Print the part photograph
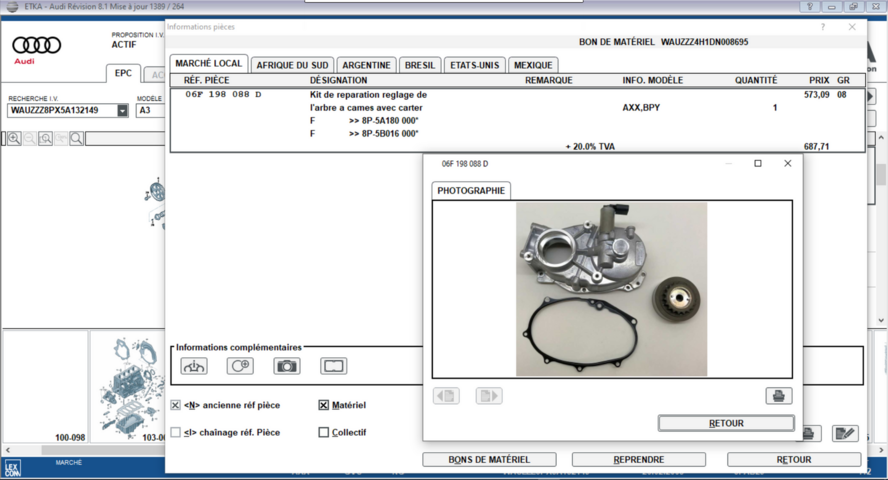888x480 pixels. [779, 396]
